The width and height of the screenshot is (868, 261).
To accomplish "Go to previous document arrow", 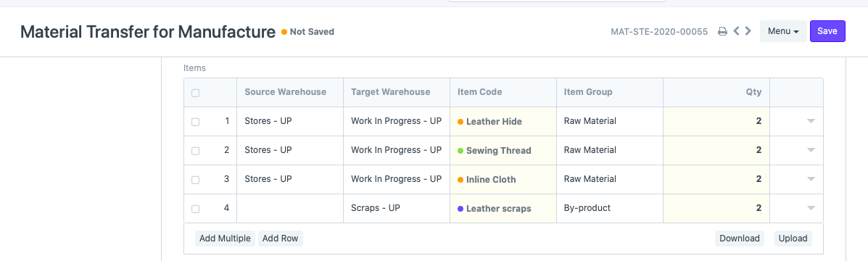I will (x=736, y=31).
